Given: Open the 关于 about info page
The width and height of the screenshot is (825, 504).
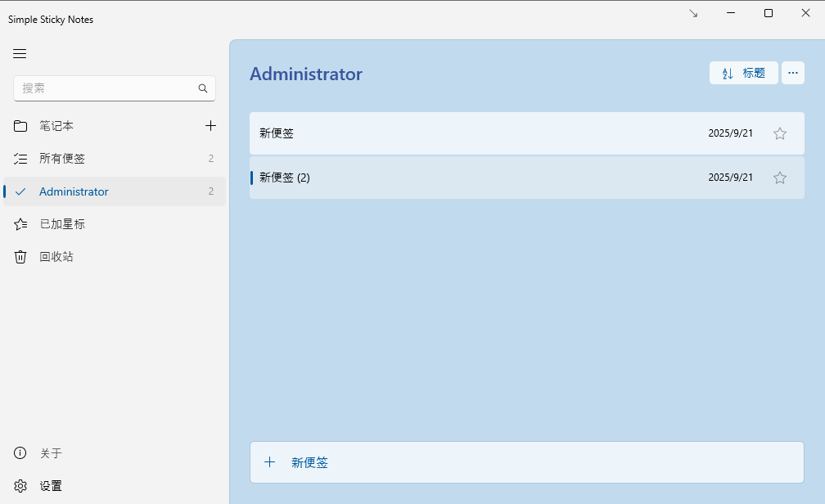Looking at the screenshot, I should (51, 453).
